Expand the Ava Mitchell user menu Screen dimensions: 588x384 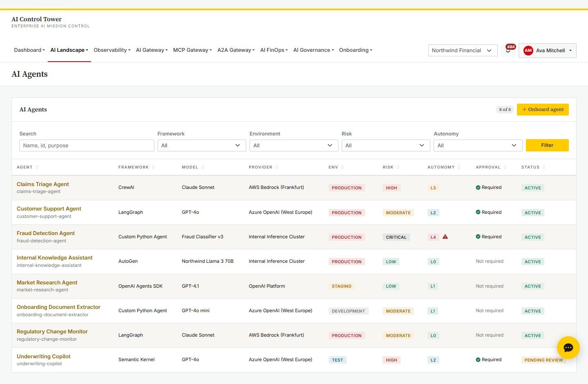(x=548, y=51)
